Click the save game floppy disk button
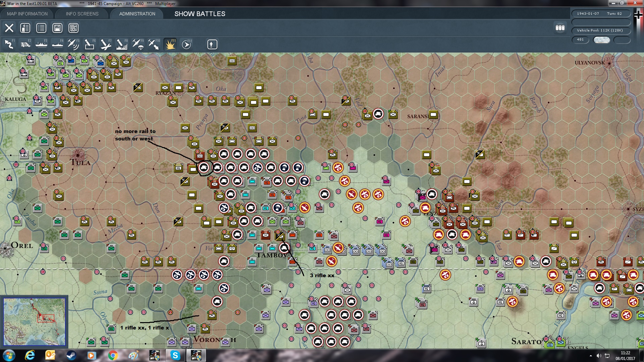The image size is (644, 362). (57, 28)
